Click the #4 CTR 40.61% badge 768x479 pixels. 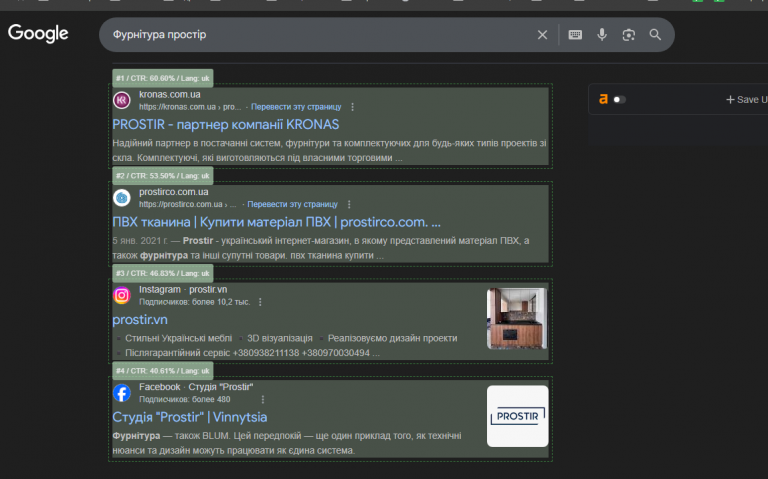(x=163, y=371)
